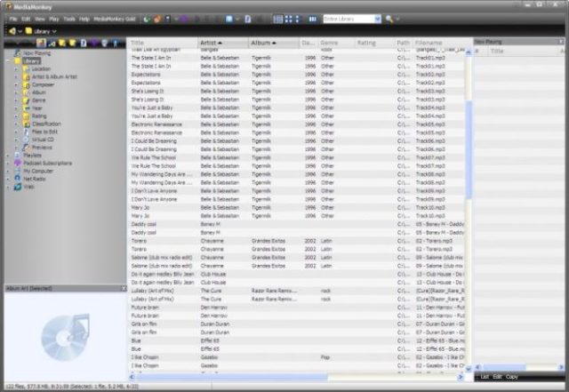
Task: Open the File menu
Action: pyautogui.click(x=13, y=19)
